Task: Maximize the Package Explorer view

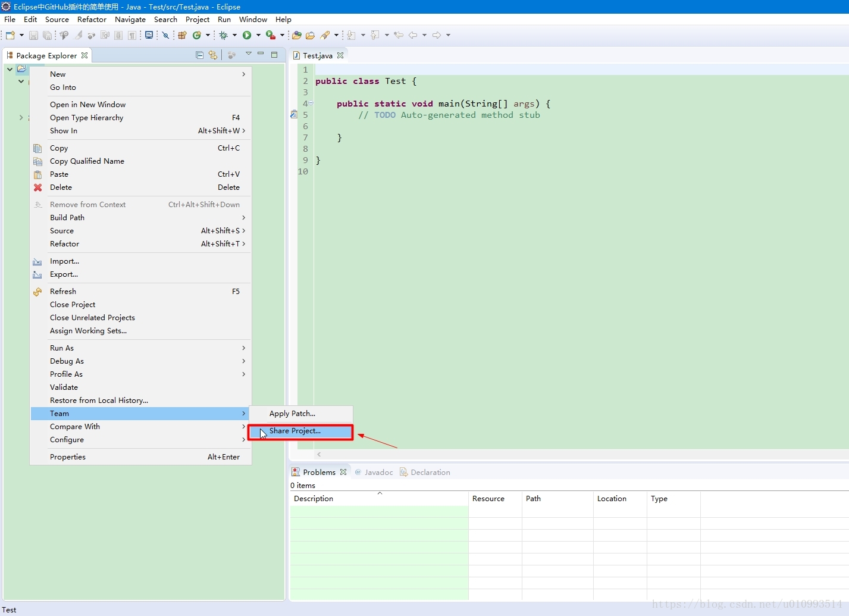Action: pos(274,55)
